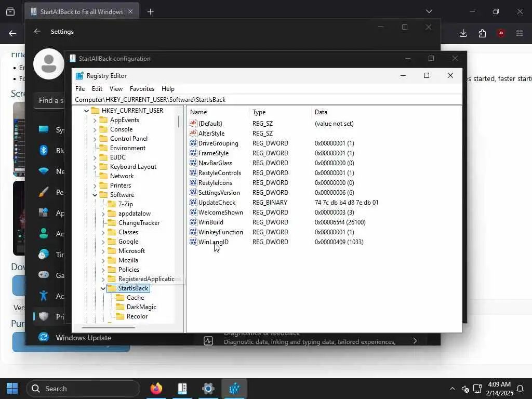Open the View menu in Registry Editor
The height and width of the screenshot is (399, 532).
116,88
